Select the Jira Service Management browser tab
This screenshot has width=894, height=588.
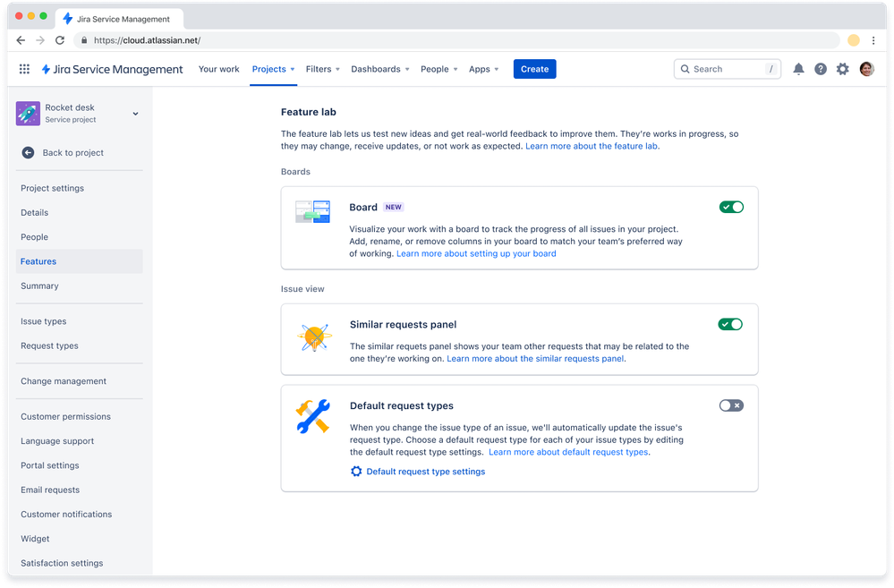pyautogui.click(x=120, y=19)
